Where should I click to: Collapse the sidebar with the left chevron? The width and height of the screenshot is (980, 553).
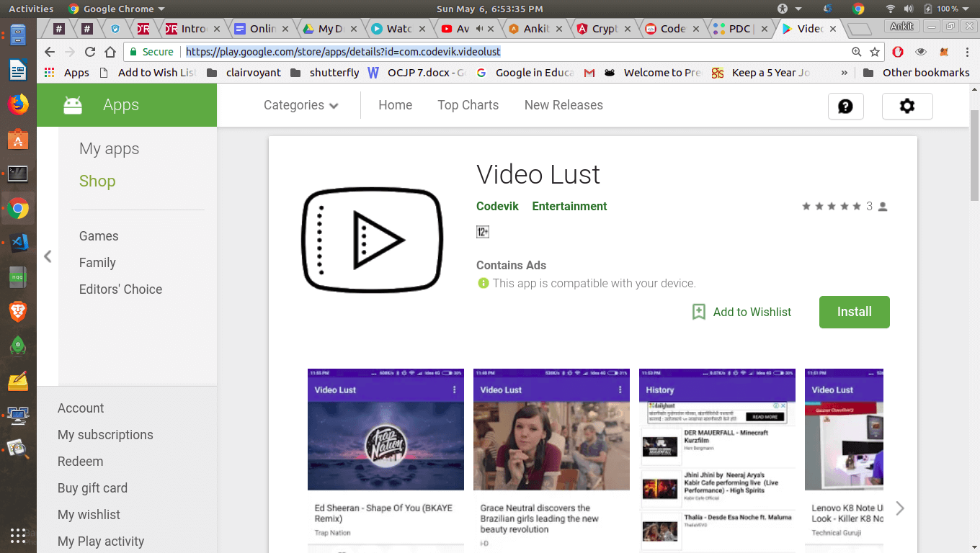click(x=48, y=256)
